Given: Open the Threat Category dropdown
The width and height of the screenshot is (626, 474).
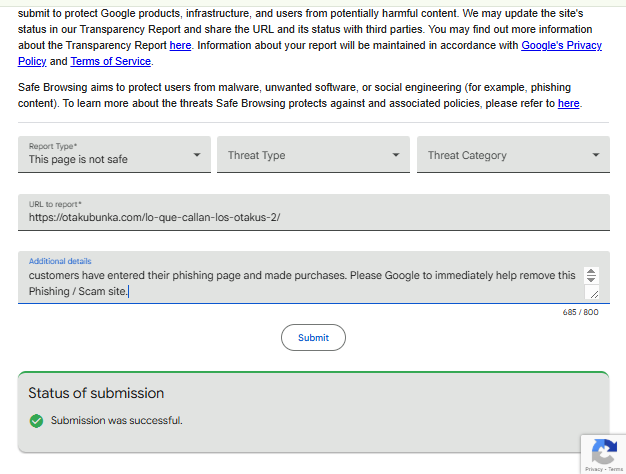Looking at the screenshot, I should coord(513,155).
